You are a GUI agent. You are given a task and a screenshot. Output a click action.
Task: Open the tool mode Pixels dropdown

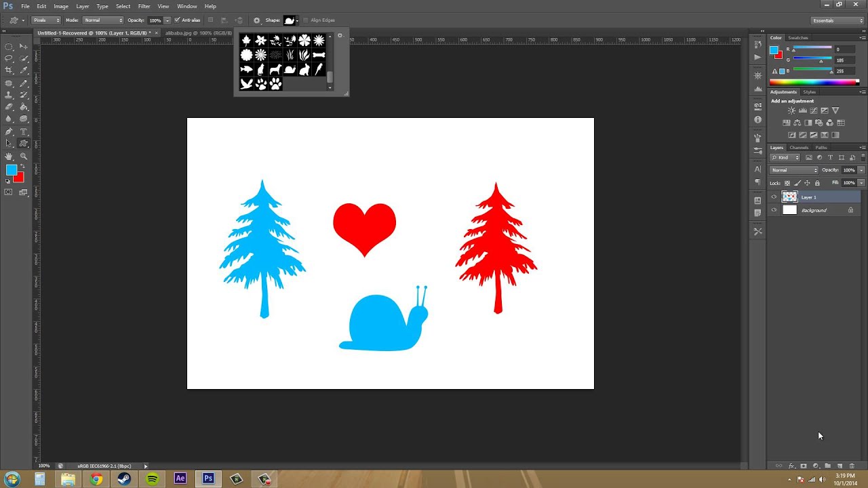tap(46, 20)
